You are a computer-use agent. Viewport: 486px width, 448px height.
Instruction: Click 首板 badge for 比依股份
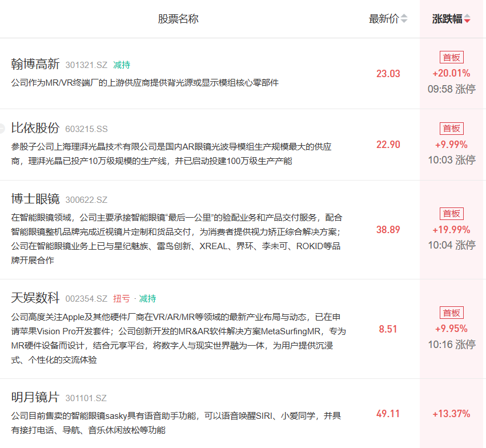coord(452,129)
